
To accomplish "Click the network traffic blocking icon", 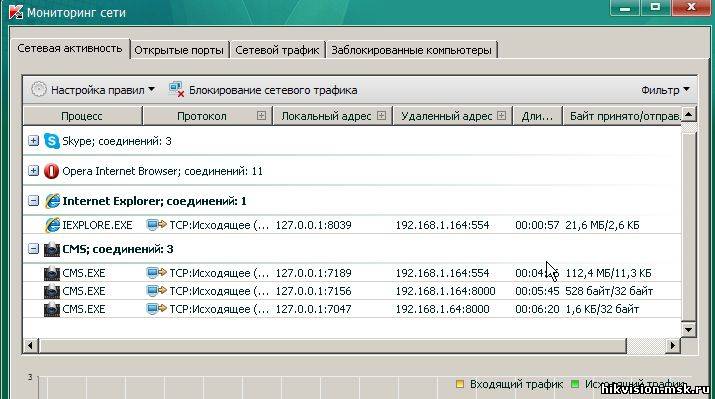I will click(x=176, y=89).
